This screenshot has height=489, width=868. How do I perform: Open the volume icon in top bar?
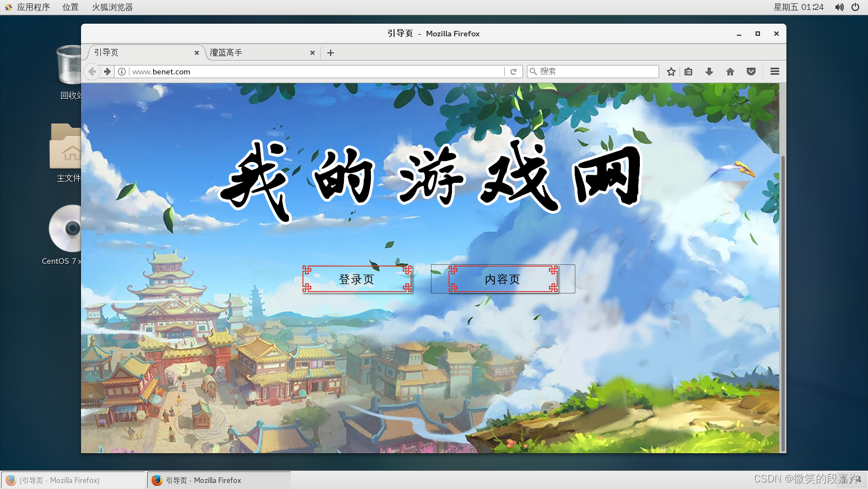tap(839, 7)
